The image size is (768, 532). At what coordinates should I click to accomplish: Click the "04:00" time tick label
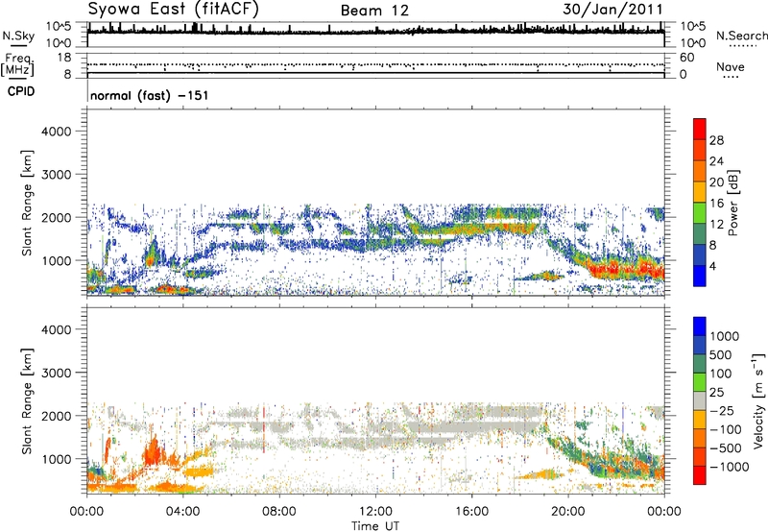[182, 512]
